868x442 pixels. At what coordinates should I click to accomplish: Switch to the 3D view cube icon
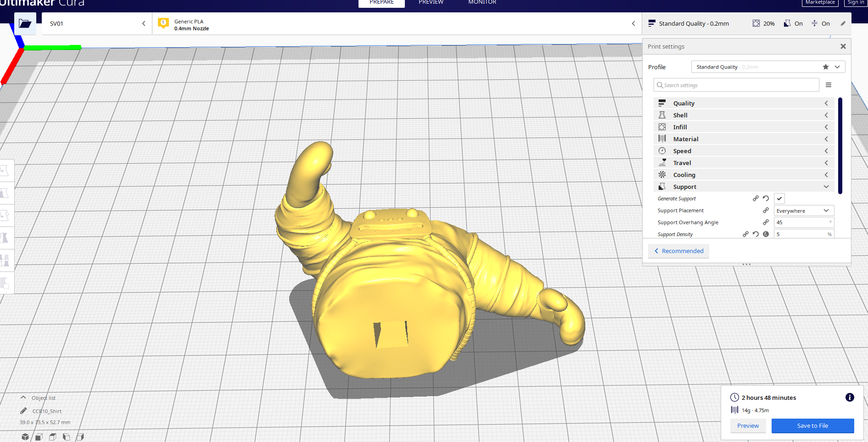point(25,437)
